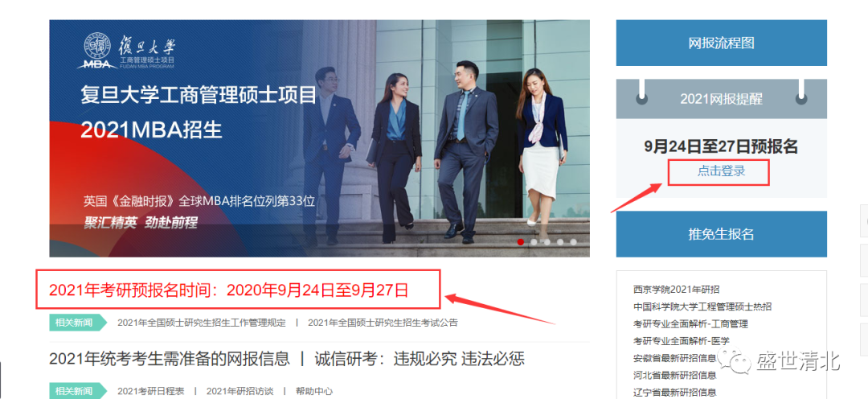868x399 pixels.
Task: Open 西京学院2021年研招 sidebar link
Action: tap(677, 290)
